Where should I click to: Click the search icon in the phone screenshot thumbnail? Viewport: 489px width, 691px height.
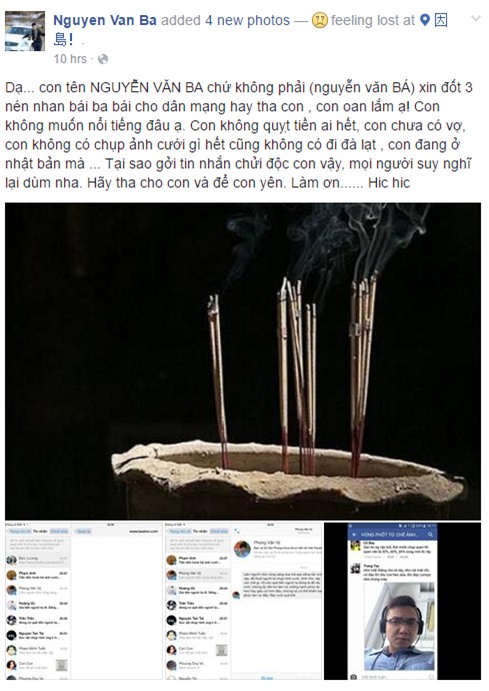(x=430, y=534)
